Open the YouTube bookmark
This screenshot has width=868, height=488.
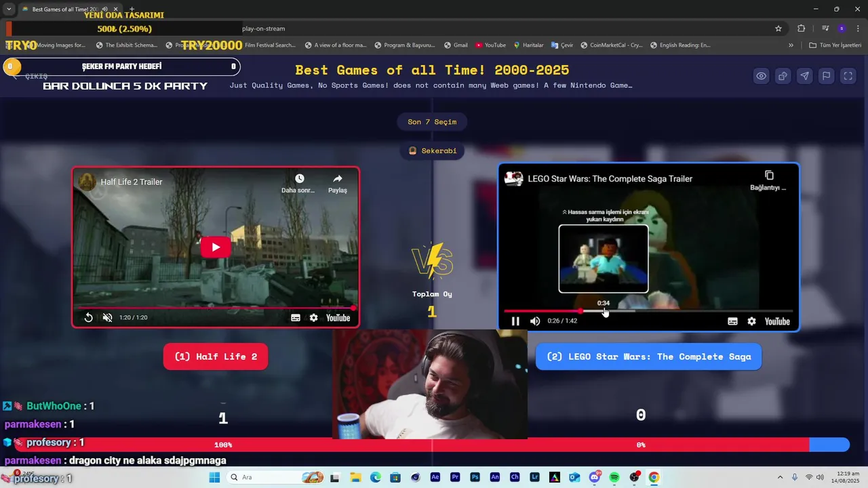(490, 45)
